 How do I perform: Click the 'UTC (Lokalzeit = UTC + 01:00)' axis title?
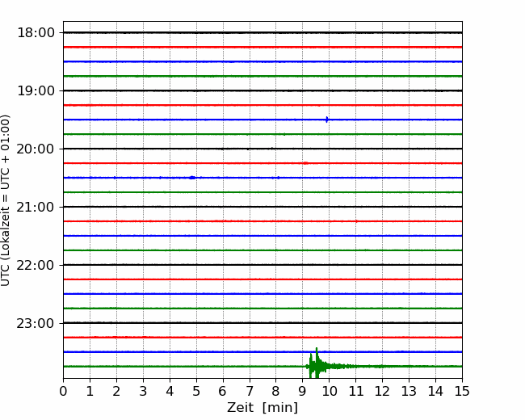click(6, 199)
